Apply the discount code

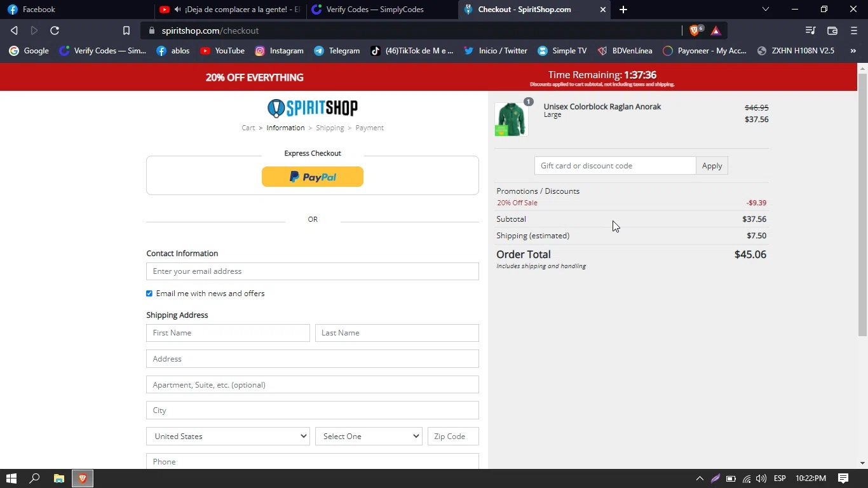pyautogui.click(x=712, y=166)
